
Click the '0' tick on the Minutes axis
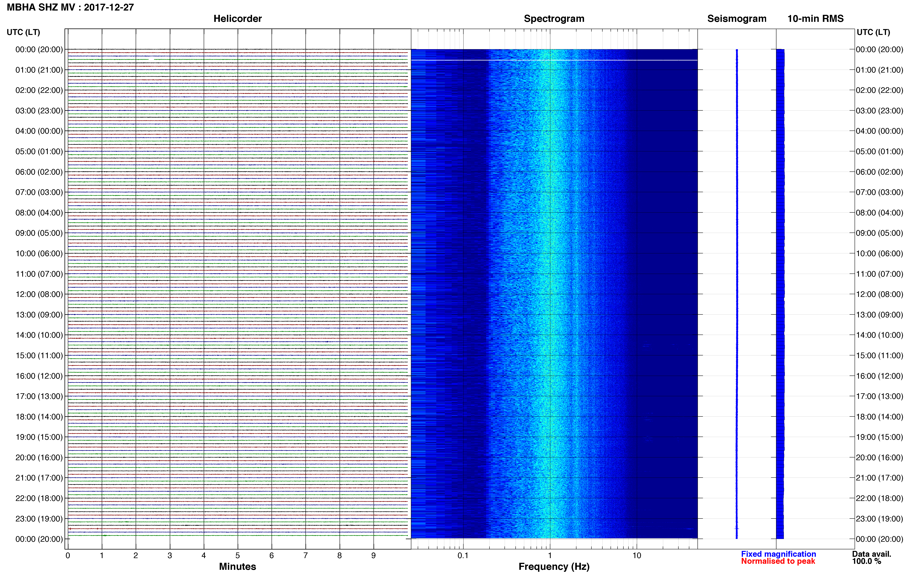coord(68,555)
